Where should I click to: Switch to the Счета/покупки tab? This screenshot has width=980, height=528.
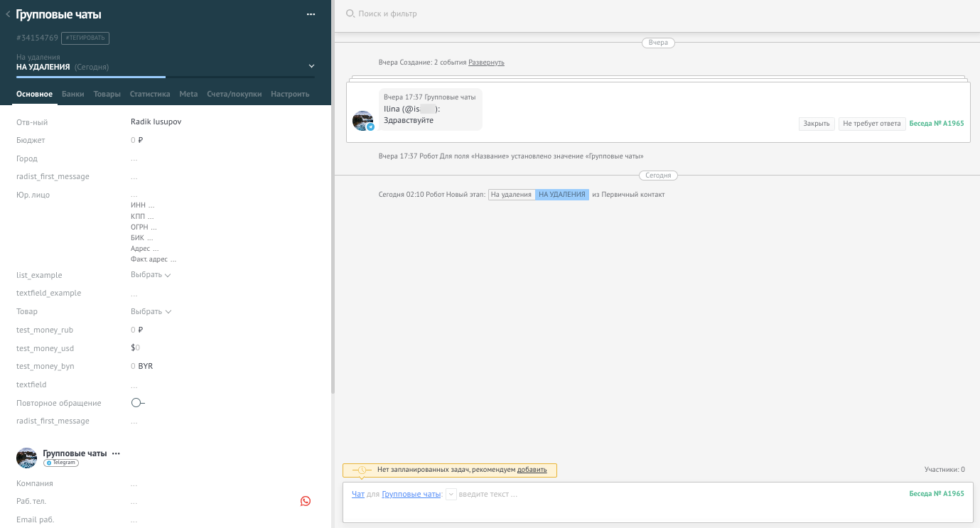(234, 94)
